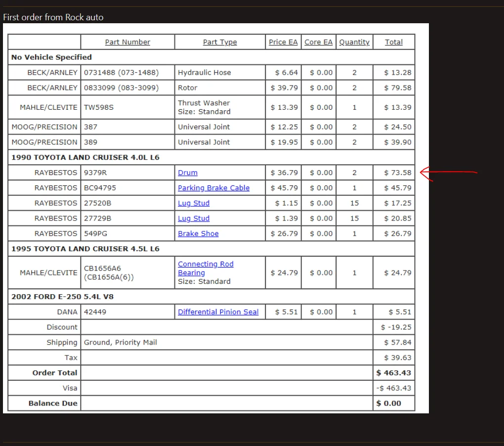Select MOOG/PRECISION part number 389
This screenshot has width=504, height=446.
(x=90, y=142)
